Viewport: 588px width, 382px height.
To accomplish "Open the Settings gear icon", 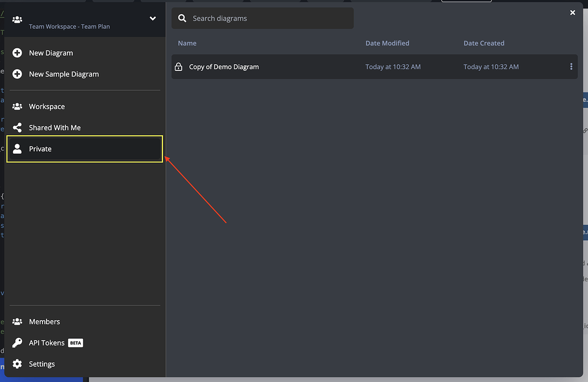I will point(18,364).
